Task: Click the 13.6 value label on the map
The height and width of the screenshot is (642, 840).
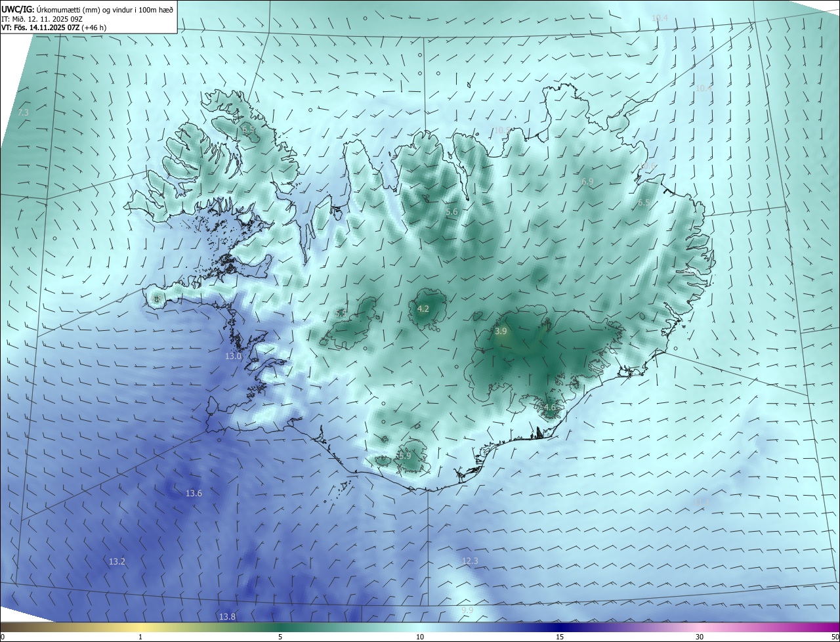Action: tap(194, 494)
